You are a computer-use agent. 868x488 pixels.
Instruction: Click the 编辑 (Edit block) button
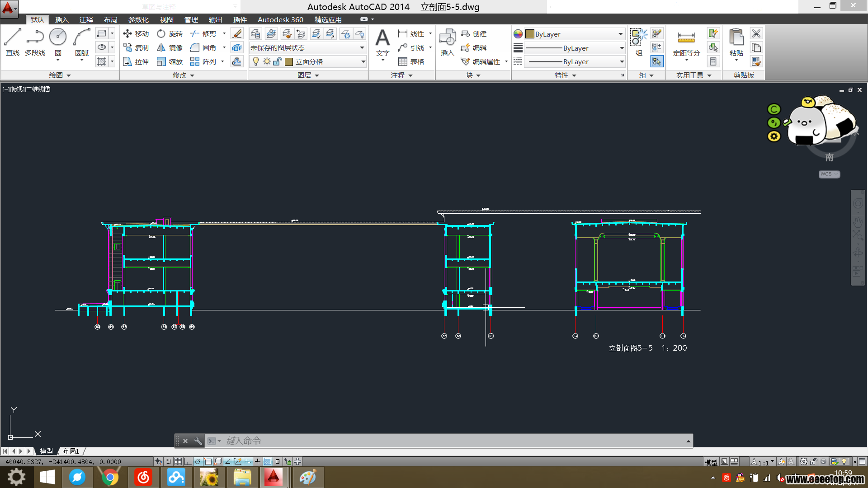pos(473,48)
